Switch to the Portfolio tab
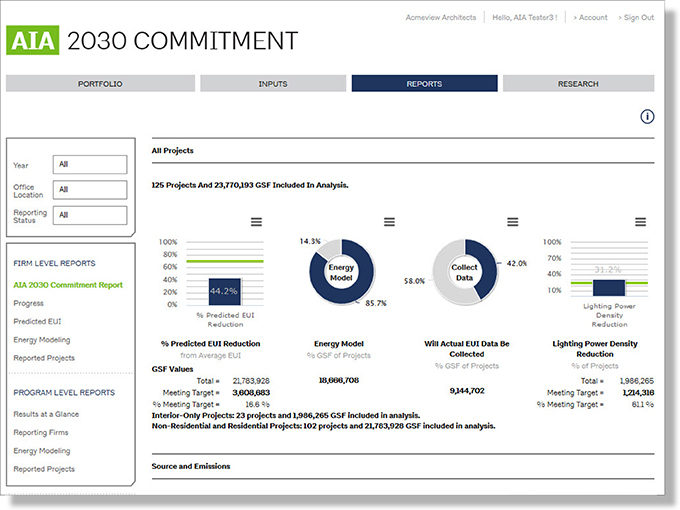 click(x=100, y=84)
